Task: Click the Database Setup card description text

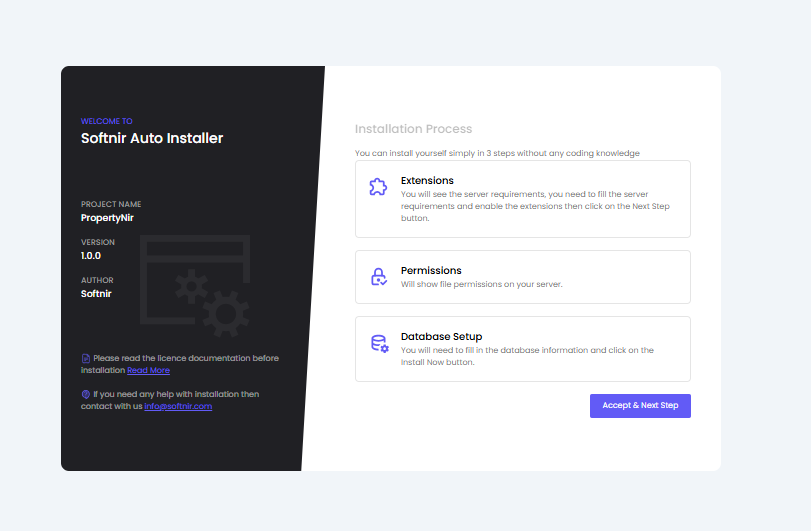Action: point(527,356)
